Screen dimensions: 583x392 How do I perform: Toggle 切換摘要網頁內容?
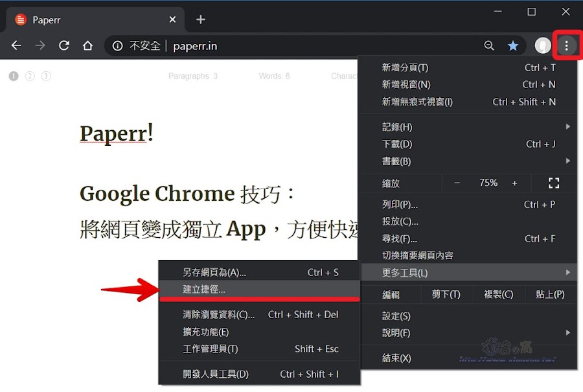pyautogui.click(x=468, y=255)
